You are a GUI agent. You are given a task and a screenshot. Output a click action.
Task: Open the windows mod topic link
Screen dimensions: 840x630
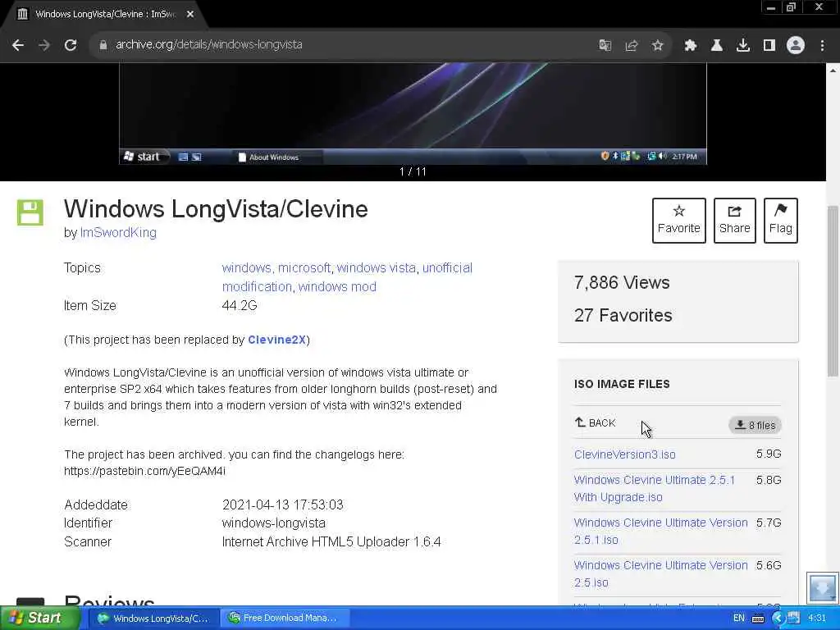pyautogui.click(x=337, y=286)
